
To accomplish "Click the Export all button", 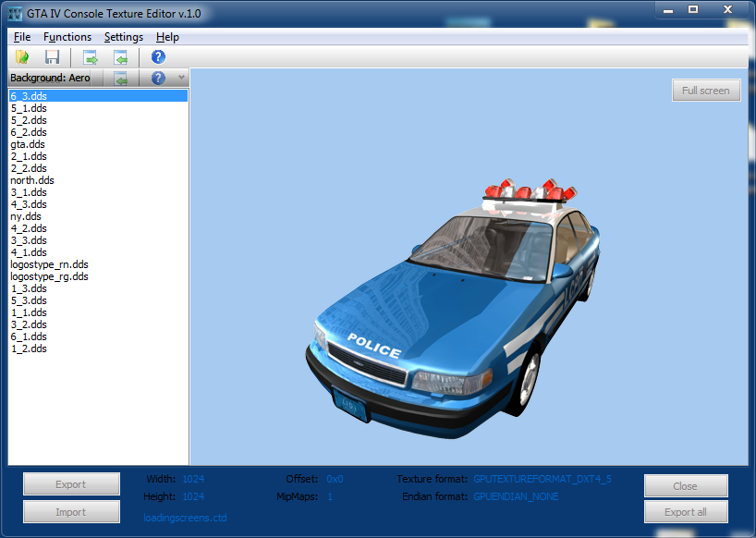I will [x=686, y=512].
